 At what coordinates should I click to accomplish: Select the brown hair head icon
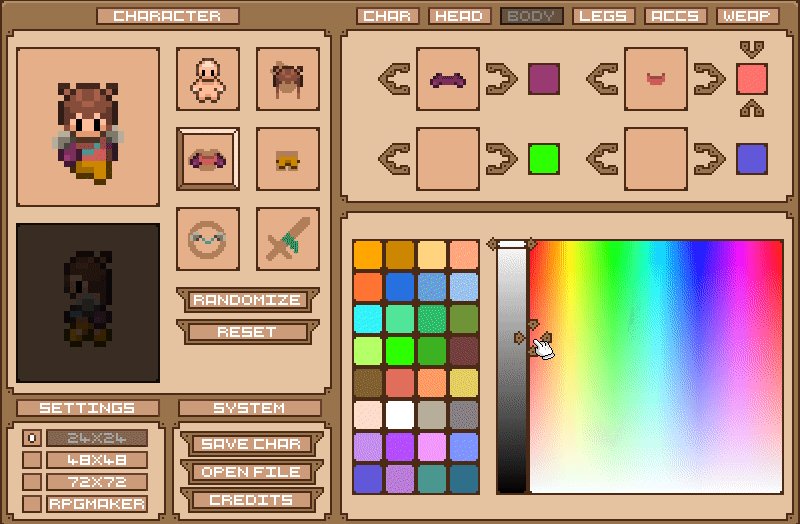[288, 79]
